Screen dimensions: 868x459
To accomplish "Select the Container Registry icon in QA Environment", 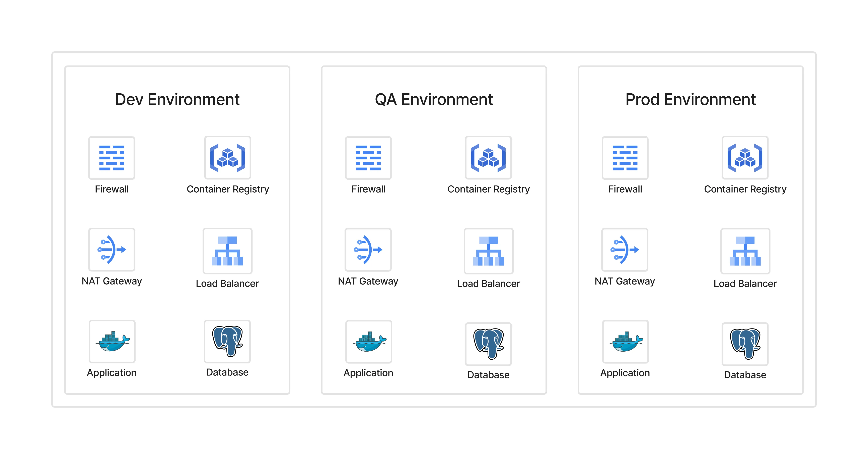I will [x=488, y=158].
